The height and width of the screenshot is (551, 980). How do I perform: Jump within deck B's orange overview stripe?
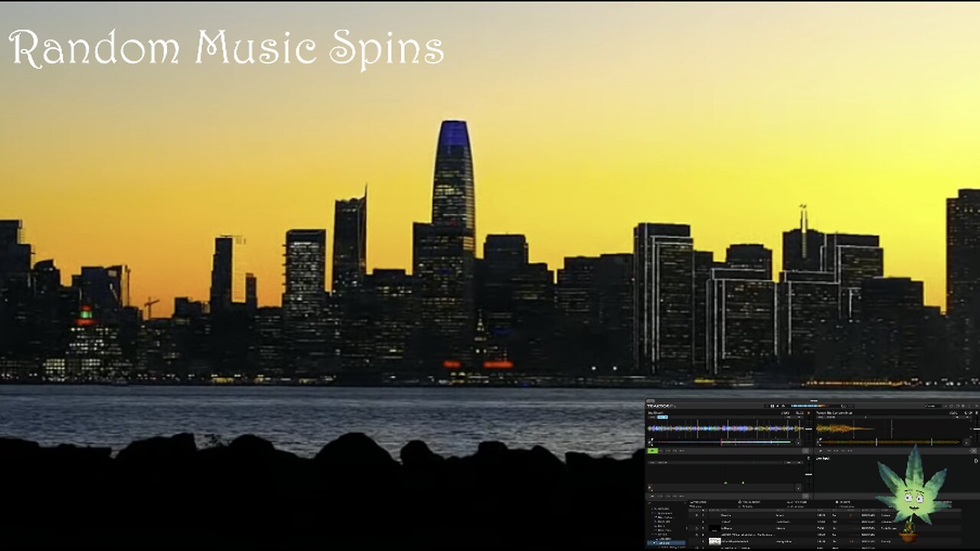(x=890, y=442)
